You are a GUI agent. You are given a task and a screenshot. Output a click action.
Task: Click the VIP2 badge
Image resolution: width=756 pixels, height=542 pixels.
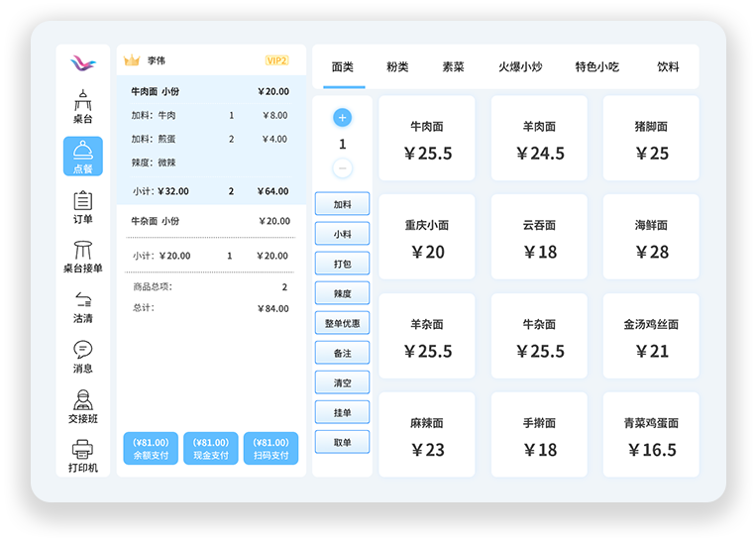point(276,60)
